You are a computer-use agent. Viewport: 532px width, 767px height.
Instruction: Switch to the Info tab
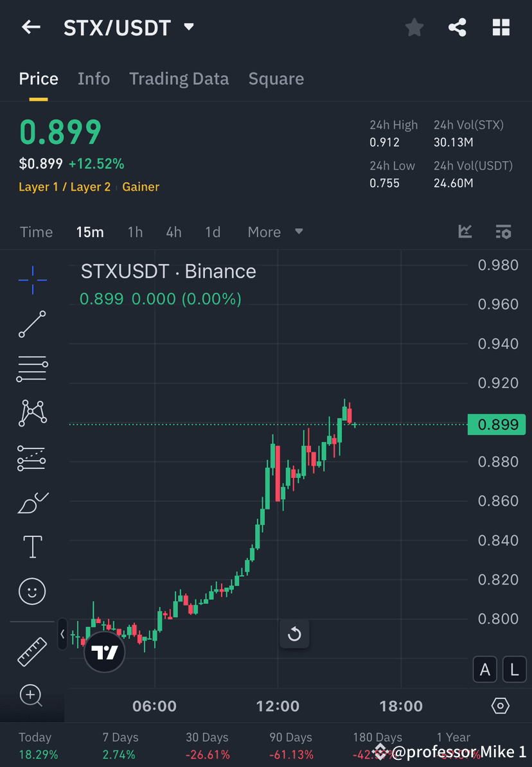click(x=93, y=78)
